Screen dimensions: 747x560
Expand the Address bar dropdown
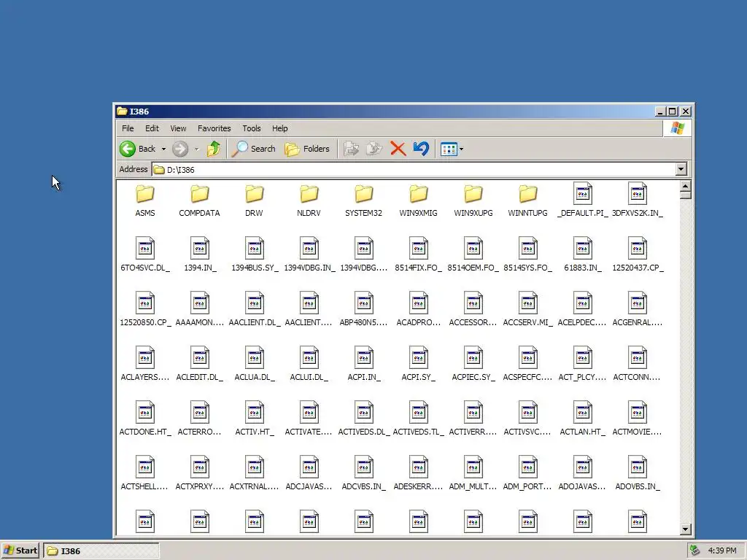(x=681, y=169)
